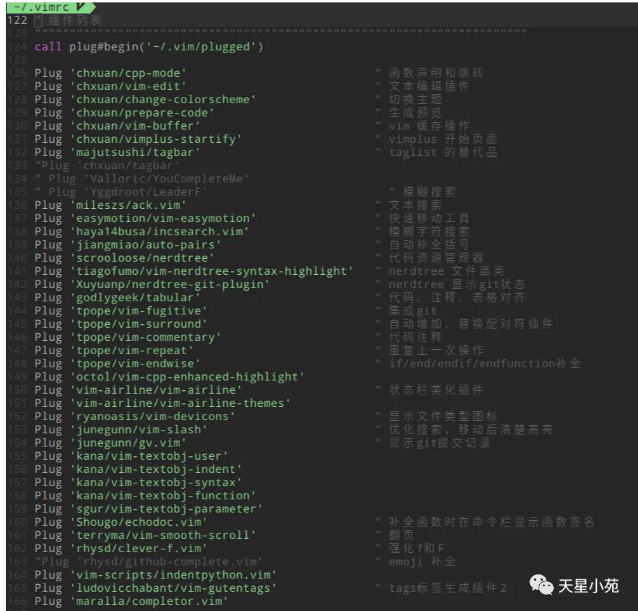
Task: Click 'chxuan/change-colorscheme' plugin line
Action: click(145, 100)
